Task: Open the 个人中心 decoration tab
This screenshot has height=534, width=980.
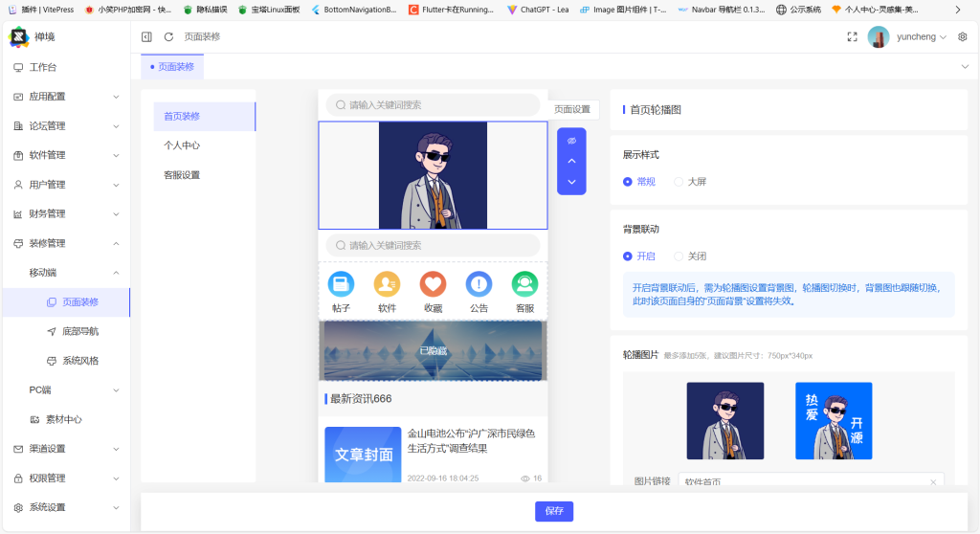Action: point(182,145)
